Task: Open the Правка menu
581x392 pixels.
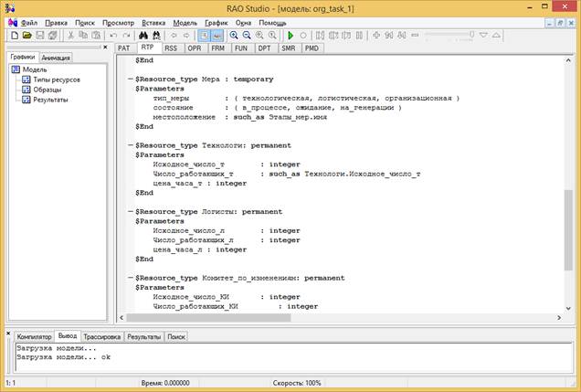Action: tap(57, 23)
